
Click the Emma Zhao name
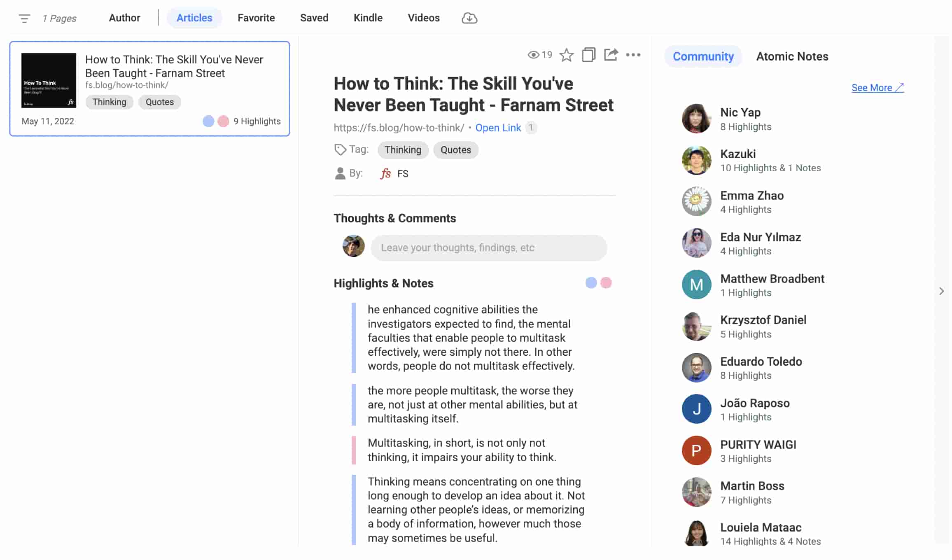click(752, 196)
